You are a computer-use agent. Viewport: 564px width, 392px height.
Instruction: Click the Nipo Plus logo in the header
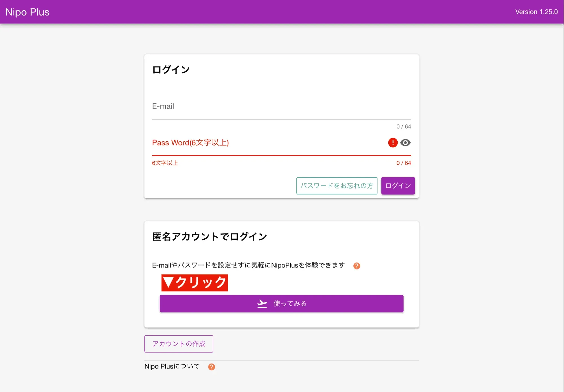pos(27,12)
